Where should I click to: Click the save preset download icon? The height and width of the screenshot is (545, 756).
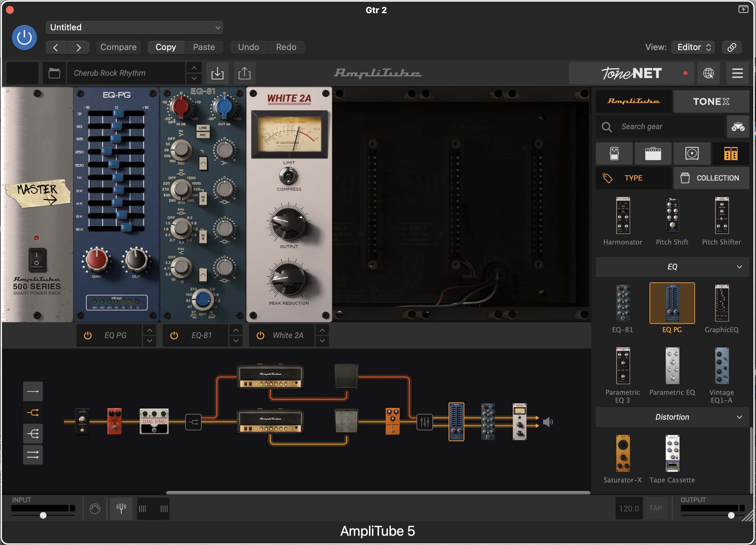(x=217, y=73)
